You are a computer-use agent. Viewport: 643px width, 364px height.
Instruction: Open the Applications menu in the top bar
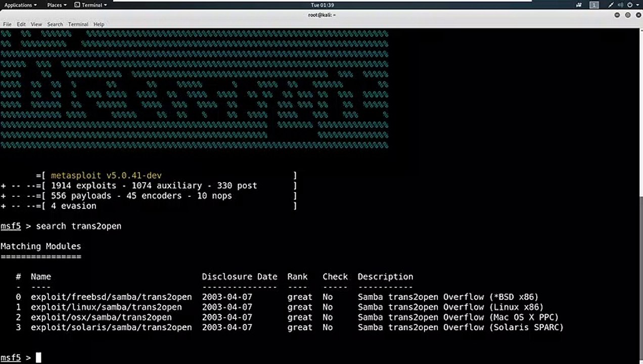20,5
